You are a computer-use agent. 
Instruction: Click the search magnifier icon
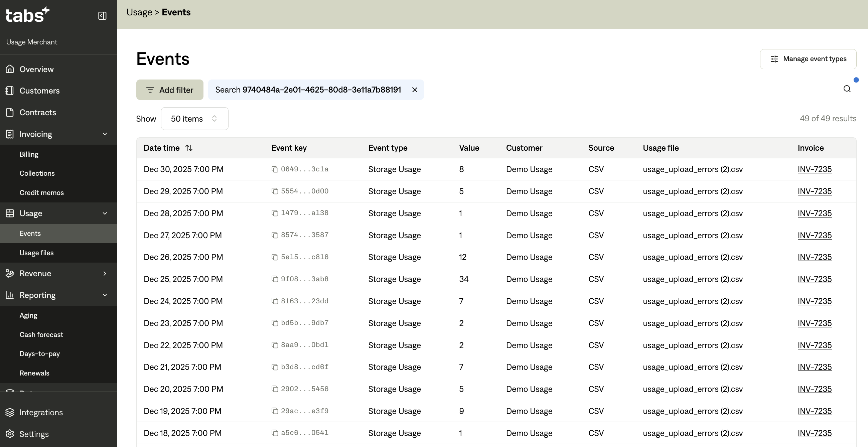847,89
